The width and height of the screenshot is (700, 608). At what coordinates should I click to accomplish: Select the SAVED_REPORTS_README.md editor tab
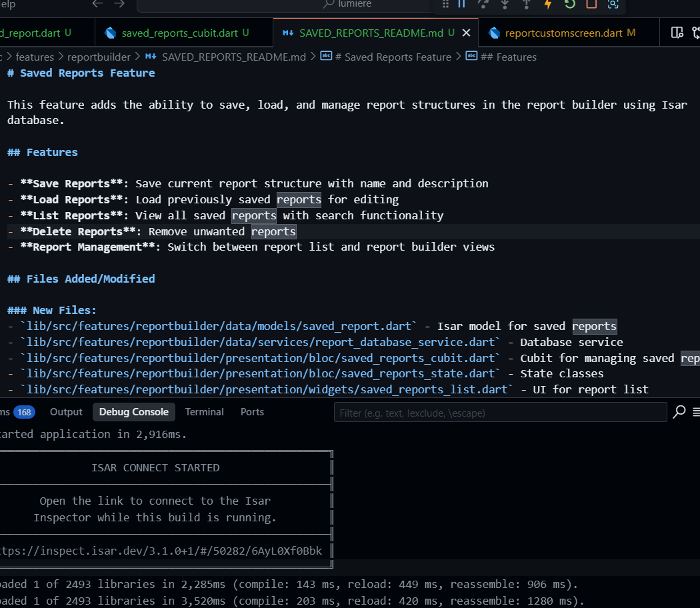click(x=375, y=33)
